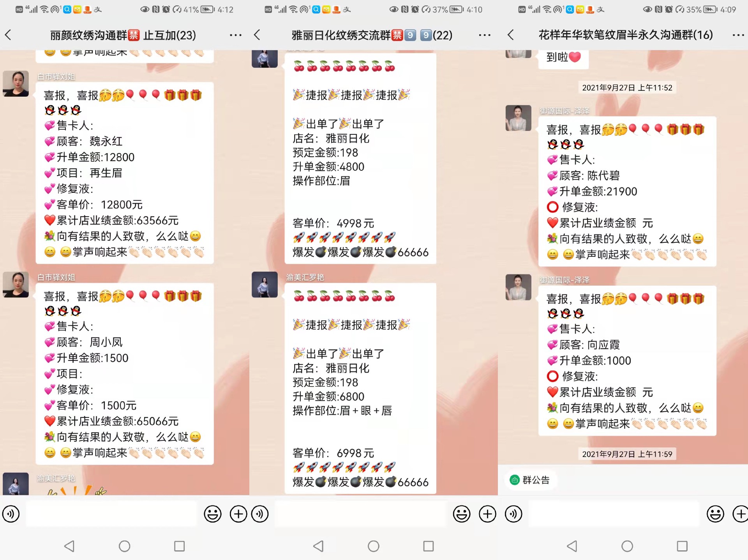Open 群公告 group announcement
The height and width of the screenshot is (560, 748).
531,480
